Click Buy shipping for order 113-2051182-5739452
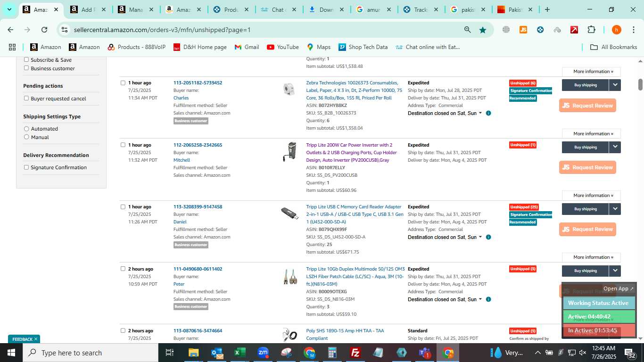 pyautogui.click(x=586, y=85)
